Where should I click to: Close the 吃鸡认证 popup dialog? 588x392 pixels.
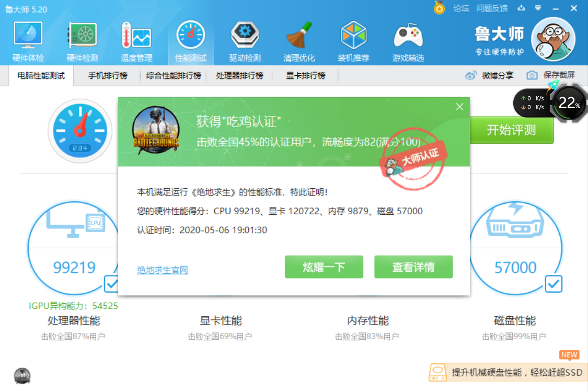(x=460, y=107)
